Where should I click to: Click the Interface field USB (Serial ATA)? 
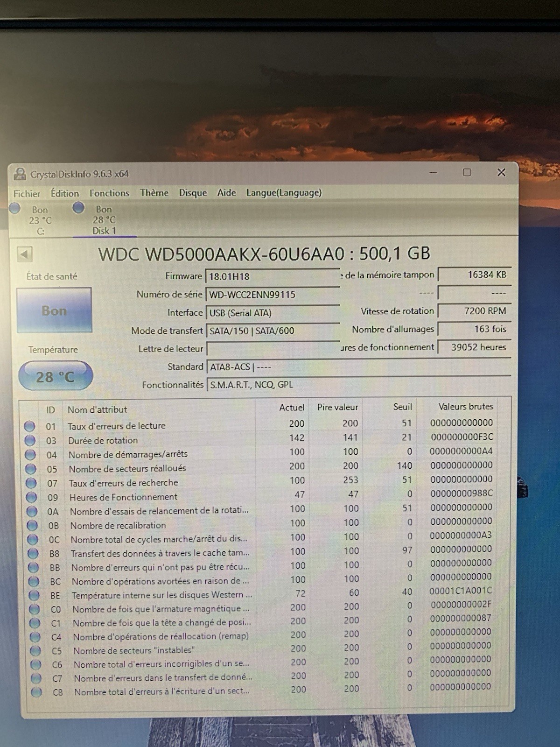(x=273, y=312)
